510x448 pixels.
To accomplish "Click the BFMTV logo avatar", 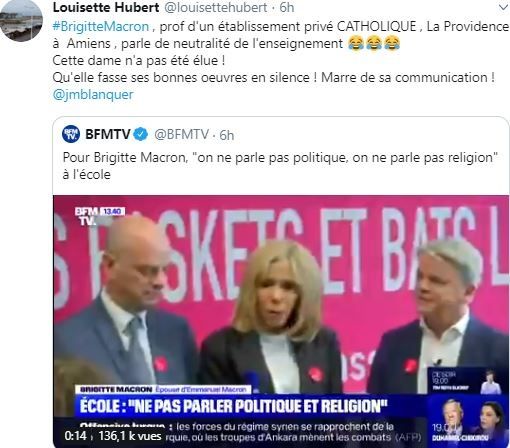I will pos(71,134).
